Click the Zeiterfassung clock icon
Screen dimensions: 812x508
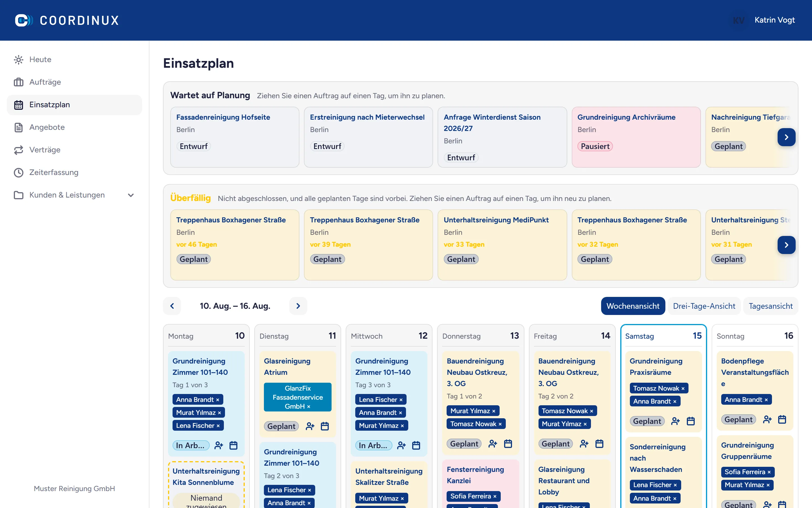[x=18, y=172]
